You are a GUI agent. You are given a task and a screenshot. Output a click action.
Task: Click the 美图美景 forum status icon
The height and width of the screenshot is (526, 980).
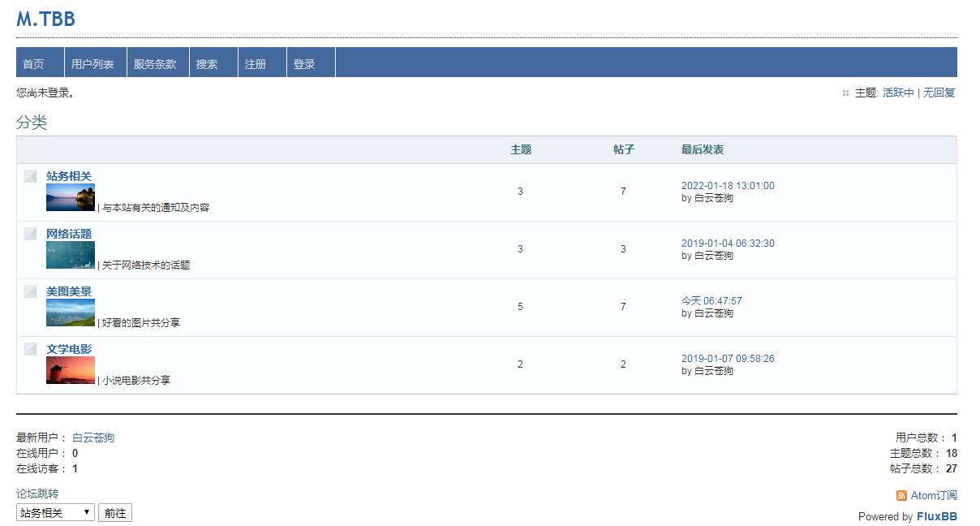[30, 291]
